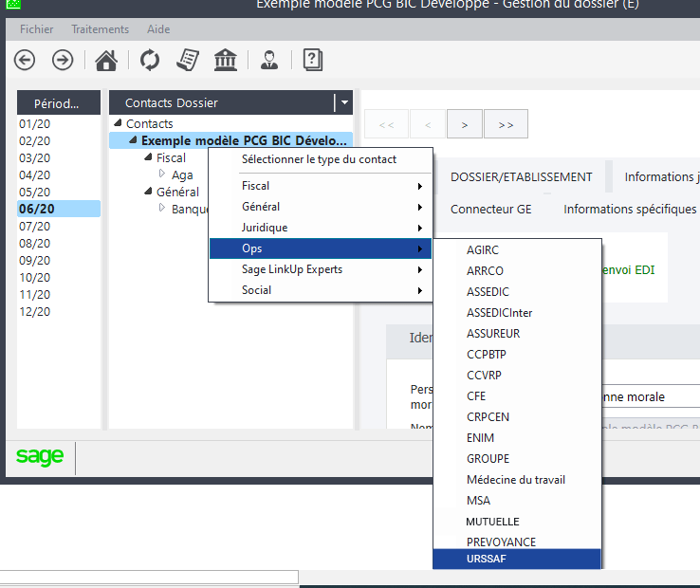Click the refresh circular arrows icon
Viewport: 700px width, 588px height.
click(150, 60)
